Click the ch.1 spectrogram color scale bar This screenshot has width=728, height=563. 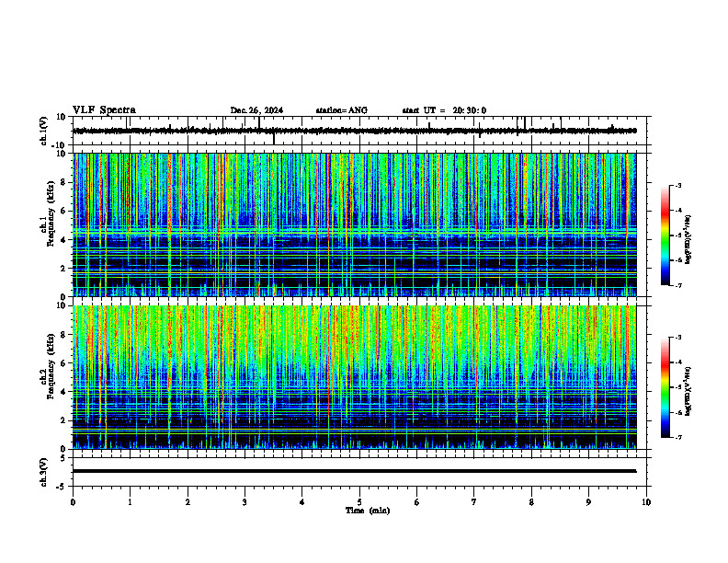pos(665,236)
